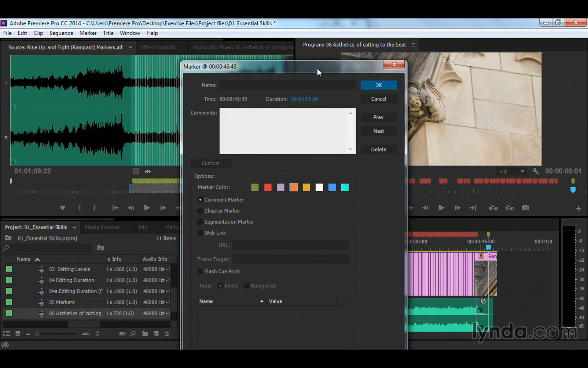
Task: Export frame with the camera icon
Action: [526, 208]
